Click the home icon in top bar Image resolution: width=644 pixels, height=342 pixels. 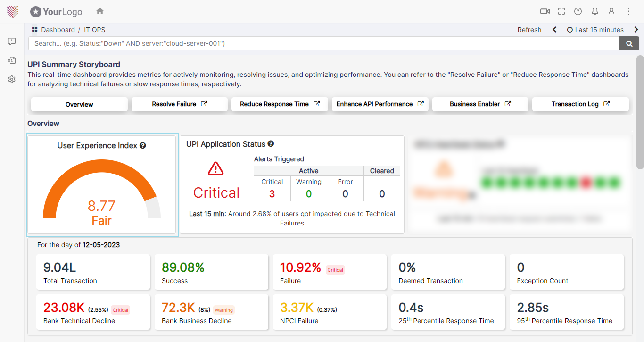(100, 11)
